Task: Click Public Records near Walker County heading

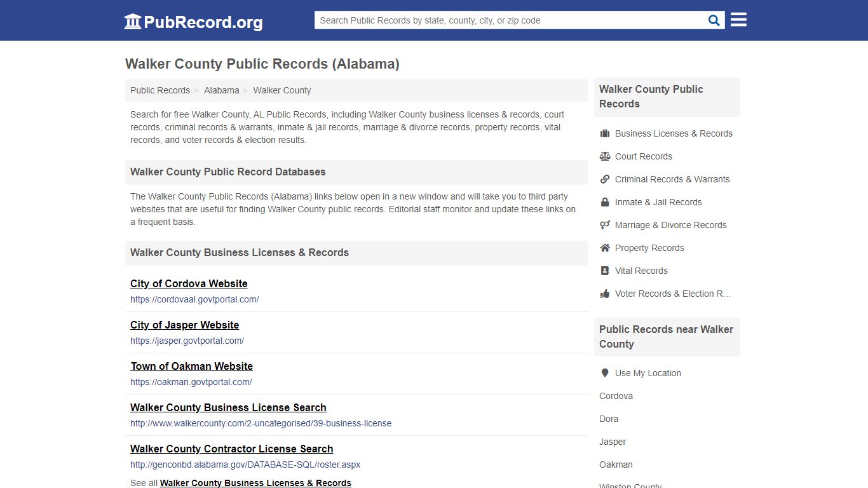Action: pos(666,337)
